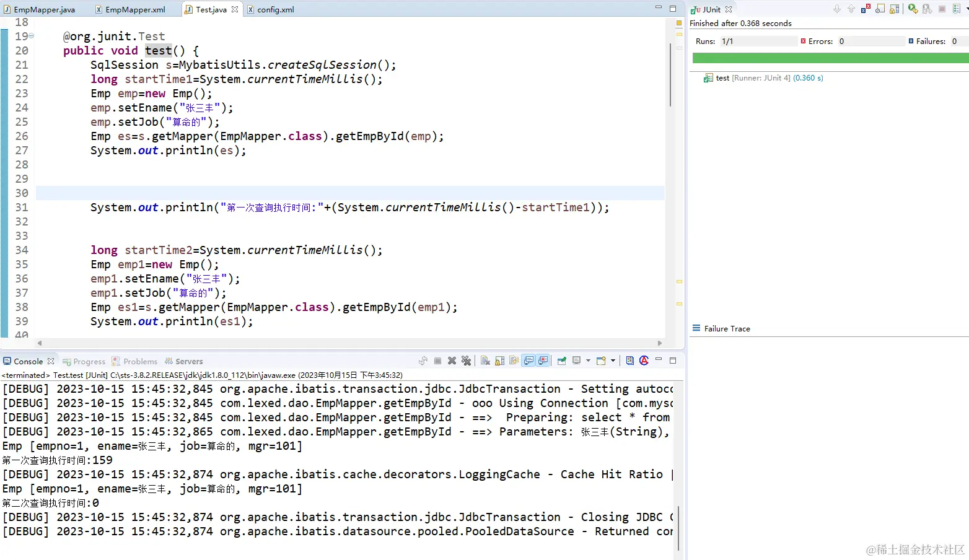
Task: Toggle show failures only in JUnit
Action: click(866, 9)
